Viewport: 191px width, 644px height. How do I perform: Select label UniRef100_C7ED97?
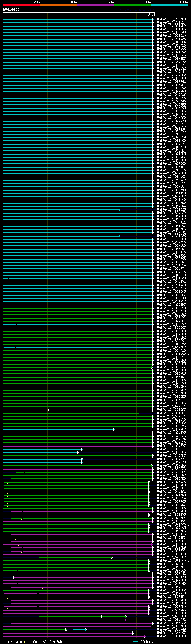[171, 410]
